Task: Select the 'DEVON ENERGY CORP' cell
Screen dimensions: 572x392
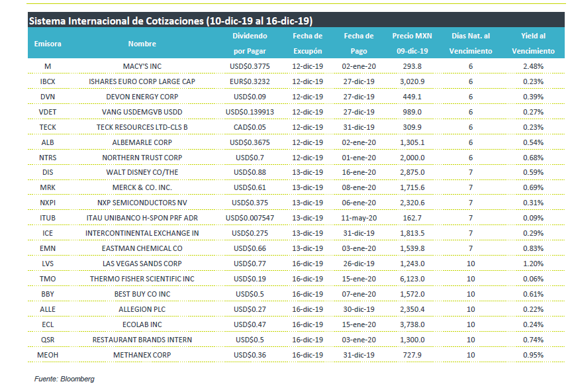Action: pyautogui.click(x=142, y=97)
